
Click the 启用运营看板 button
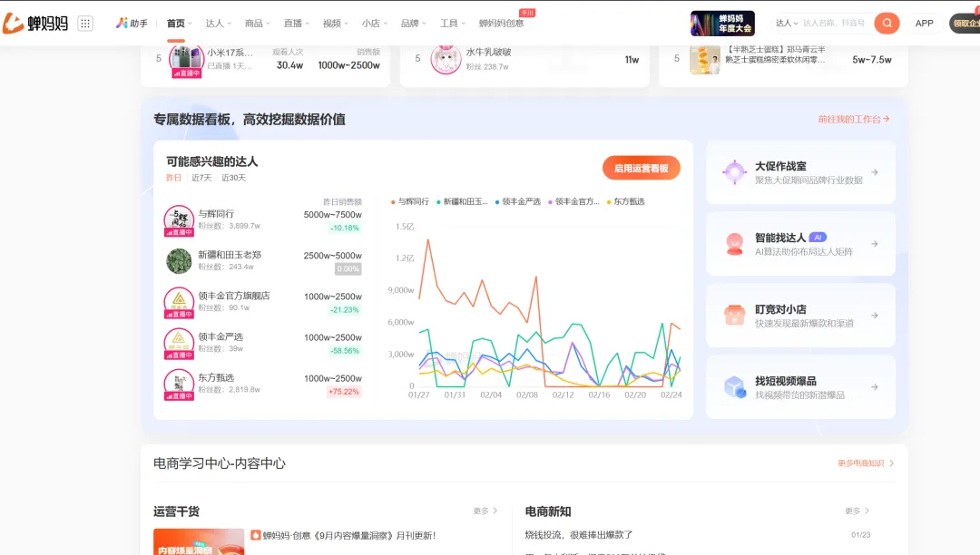click(x=642, y=168)
